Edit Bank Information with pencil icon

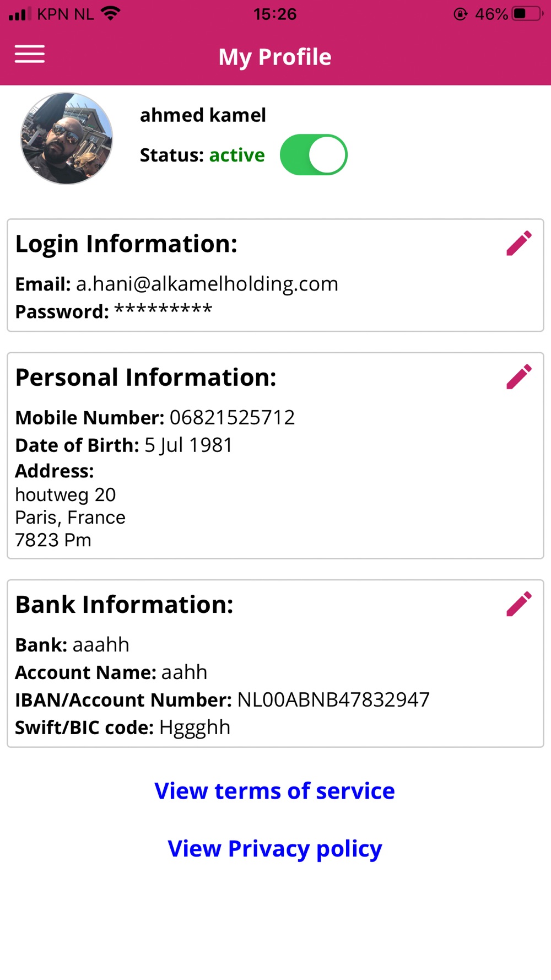coord(519,604)
